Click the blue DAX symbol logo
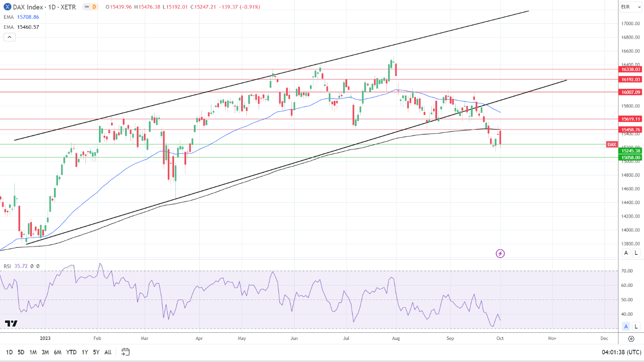 pos(7,7)
